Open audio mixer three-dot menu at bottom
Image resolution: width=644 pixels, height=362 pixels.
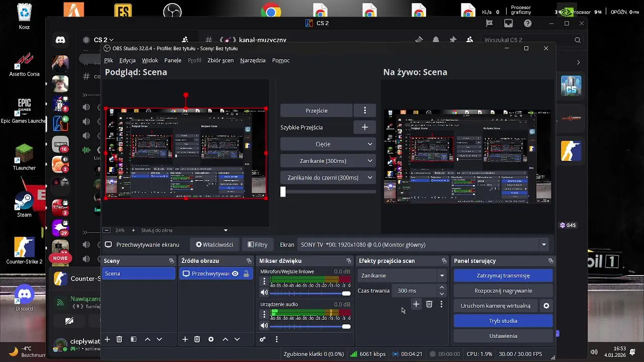tap(276, 339)
